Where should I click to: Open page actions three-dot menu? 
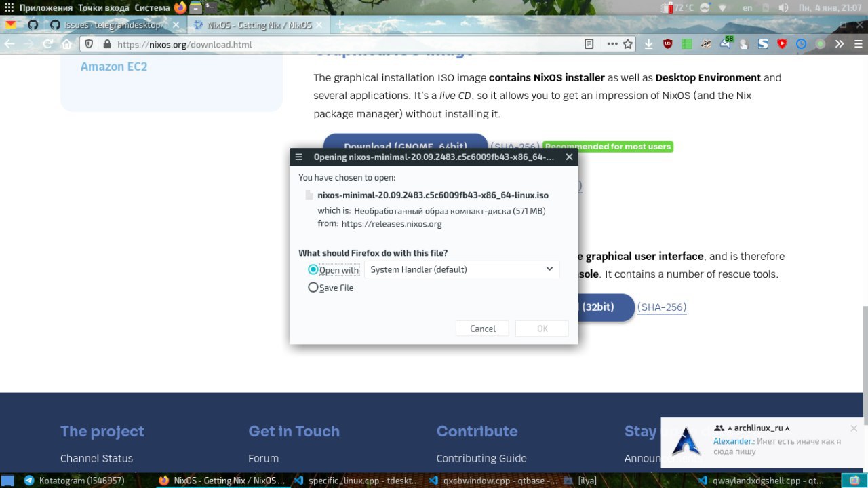point(612,43)
